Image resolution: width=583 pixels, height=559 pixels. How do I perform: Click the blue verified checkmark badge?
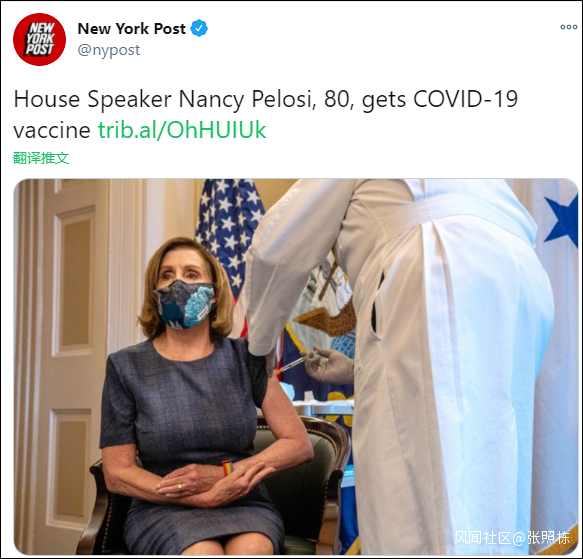click(x=199, y=28)
